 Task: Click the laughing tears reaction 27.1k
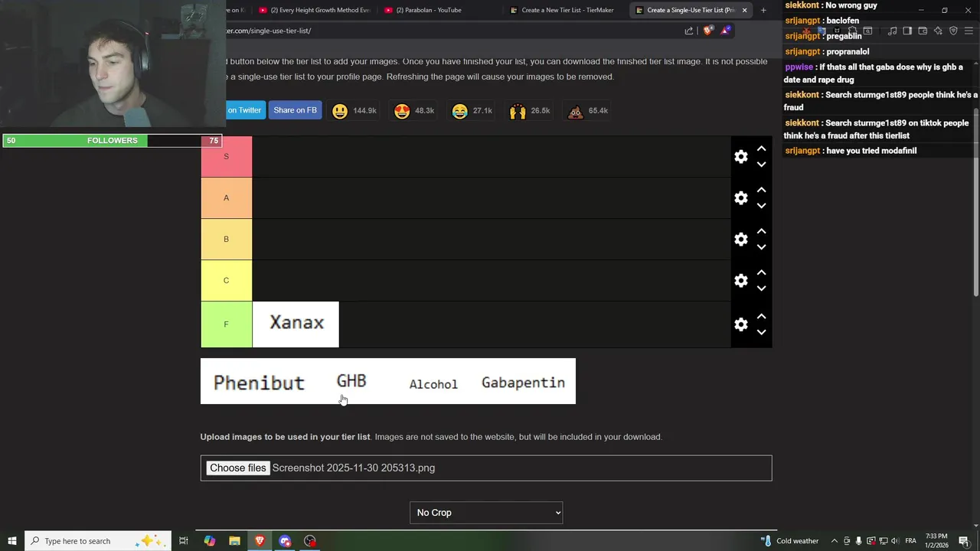[472, 111]
